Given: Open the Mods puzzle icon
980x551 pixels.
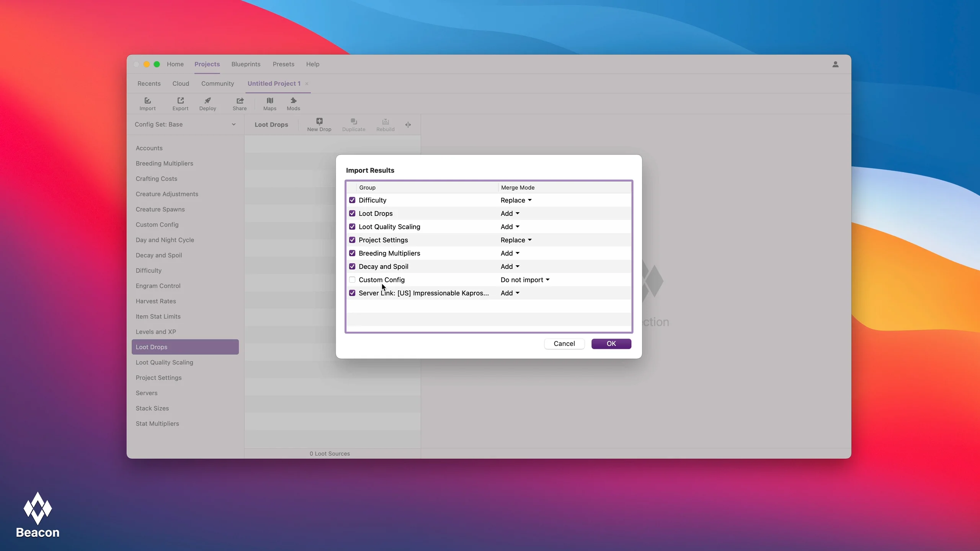Looking at the screenshot, I should tap(293, 101).
